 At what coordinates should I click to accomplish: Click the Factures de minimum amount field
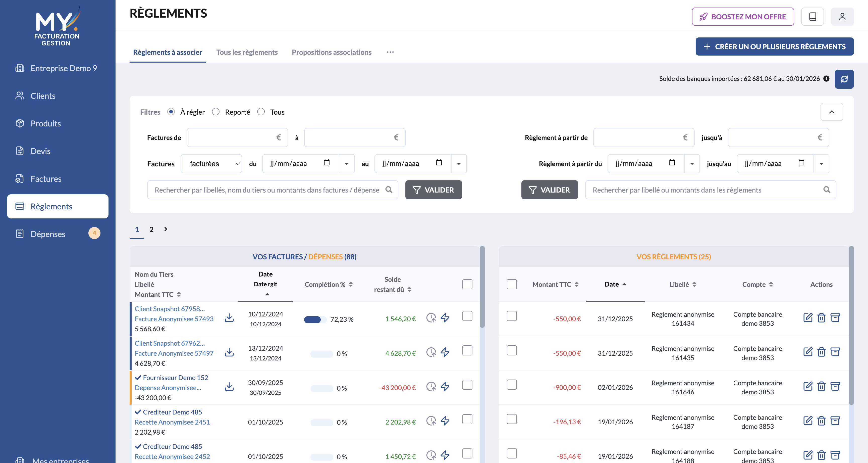[x=237, y=137]
